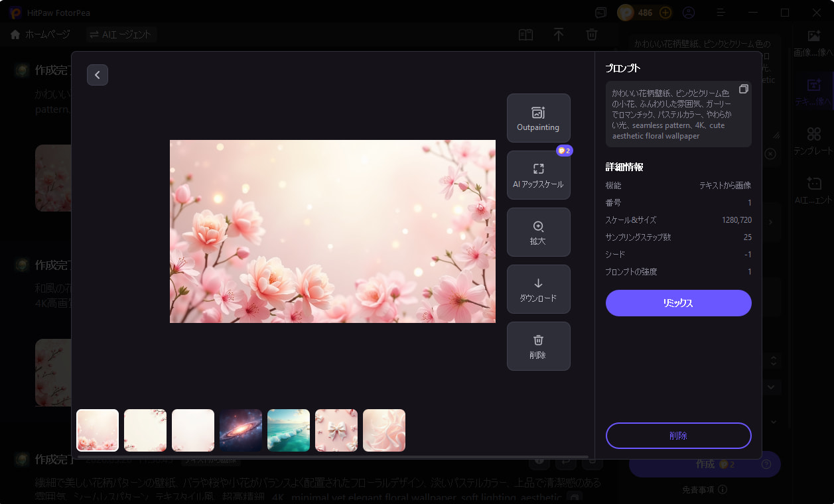Select the galaxy thumbnail
The height and width of the screenshot is (504, 834).
[241, 430]
